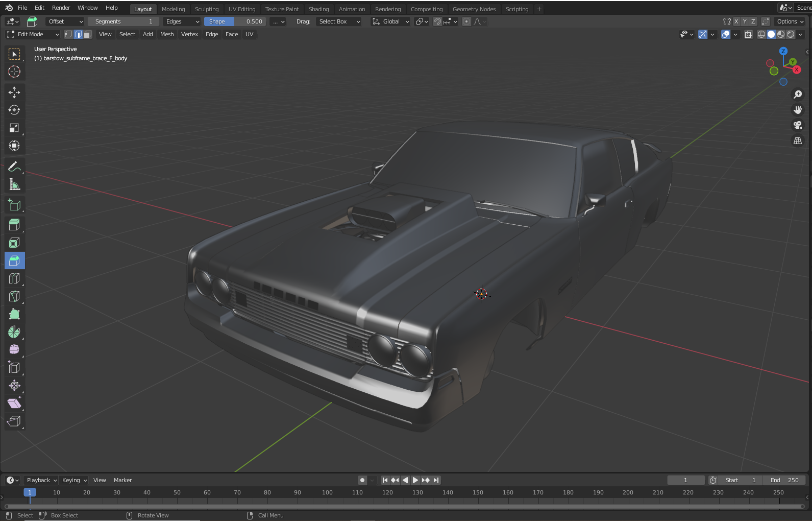Open the Geometry Nodes workspace tab
Viewport: 812px width, 521px height.
click(474, 9)
